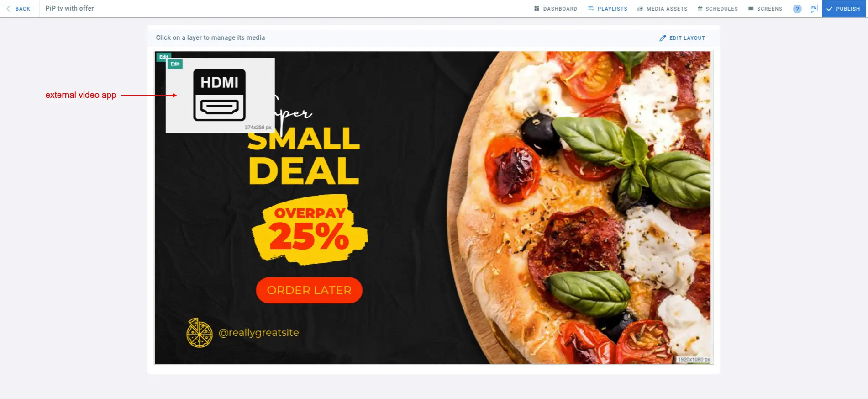Open help via question mark icon
Image resolution: width=868 pixels, height=399 pixels.
pos(797,9)
